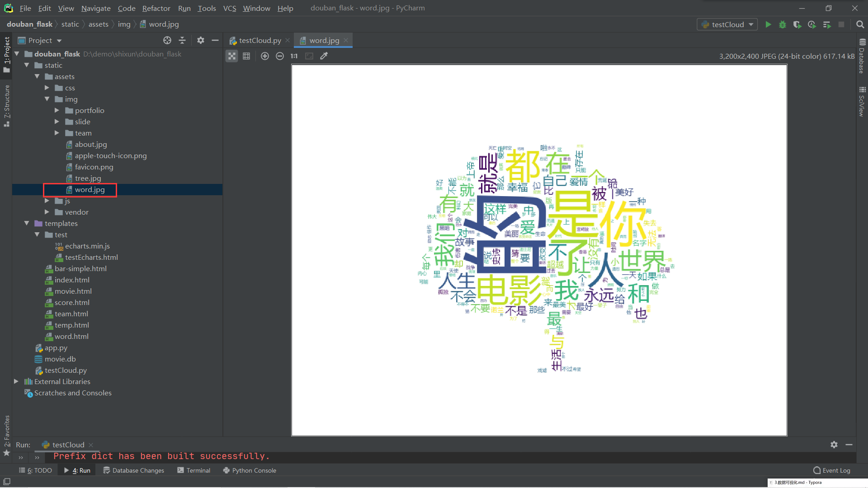Open search everywhere magnifier icon
Image resolution: width=868 pixels, height=488 pixels.
[x=860, y=24]
